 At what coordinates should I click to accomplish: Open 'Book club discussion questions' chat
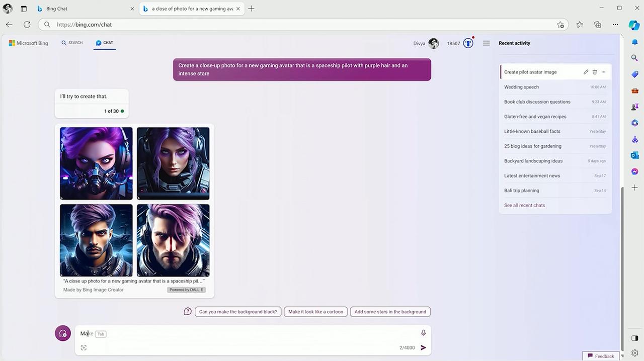pos(555,102)
